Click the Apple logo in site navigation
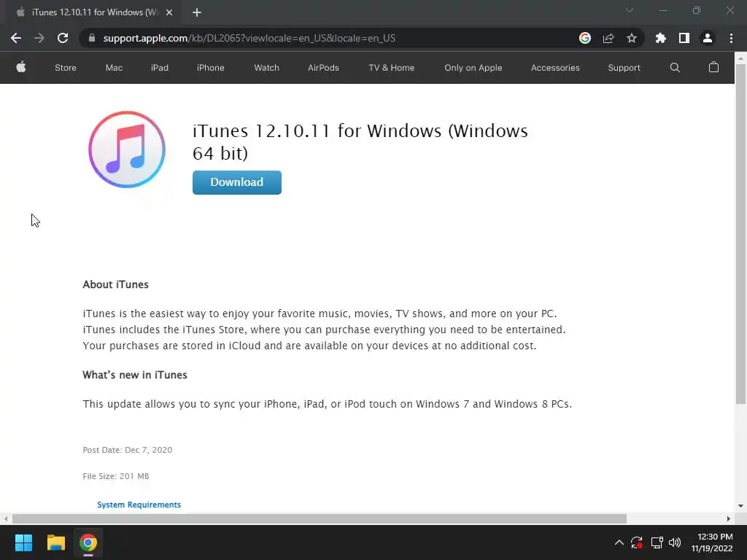The width and height of the screenshot is (747, 560). (21, 67)
